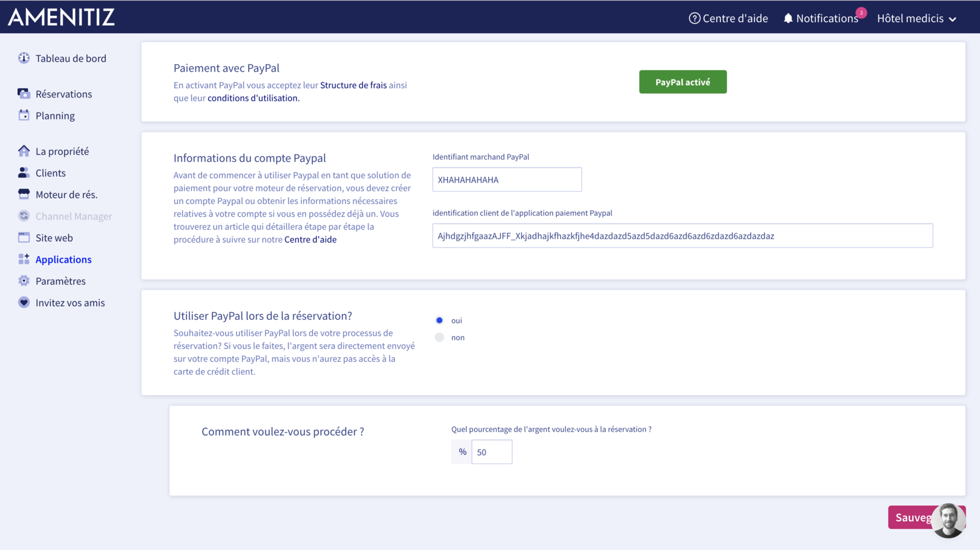Open Tableau de bord menu item

click(71, 58)
